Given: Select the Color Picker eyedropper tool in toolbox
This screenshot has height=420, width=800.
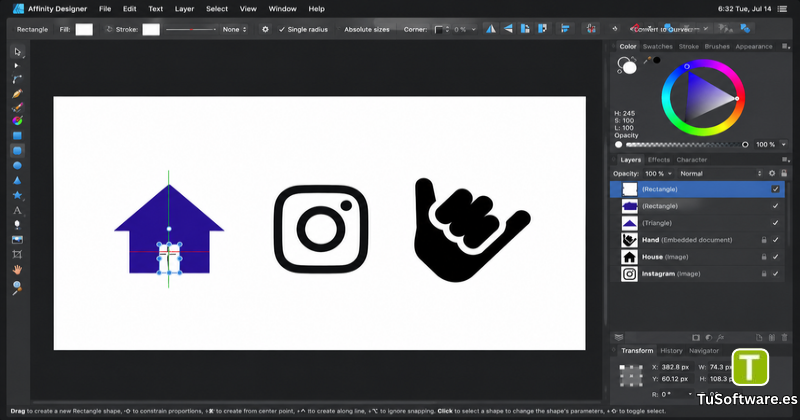Looking at the screenshot, I should [17, 225].
